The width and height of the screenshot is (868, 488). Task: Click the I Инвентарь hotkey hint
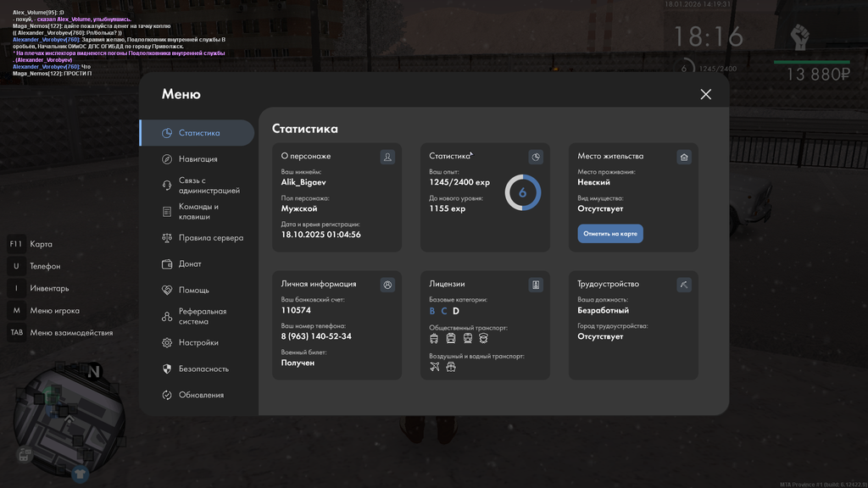click(38, 288)
